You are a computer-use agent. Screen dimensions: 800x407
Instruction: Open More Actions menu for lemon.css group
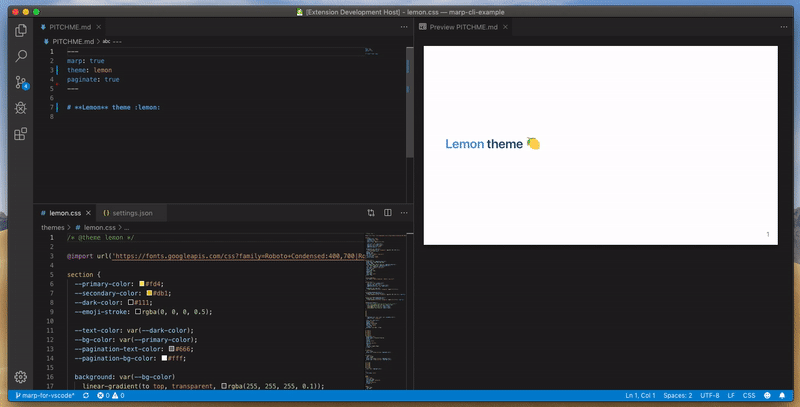click(403, 213)
